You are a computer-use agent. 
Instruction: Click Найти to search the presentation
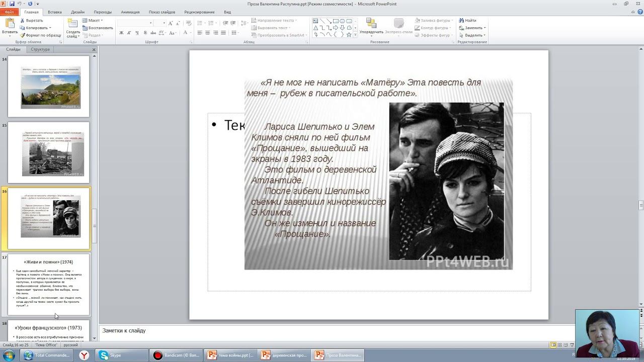(x=467, y=21)
